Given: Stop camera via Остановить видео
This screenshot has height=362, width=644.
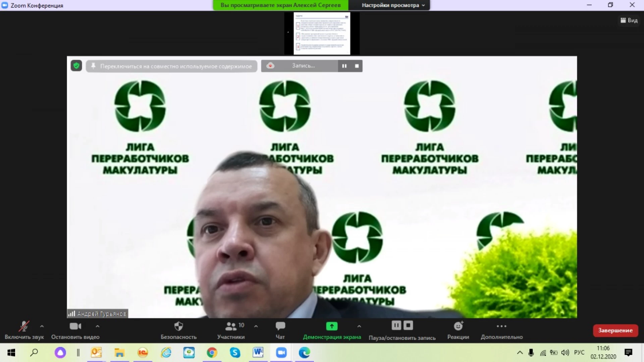Looking at the screenshot, I should tap(75, 330).
